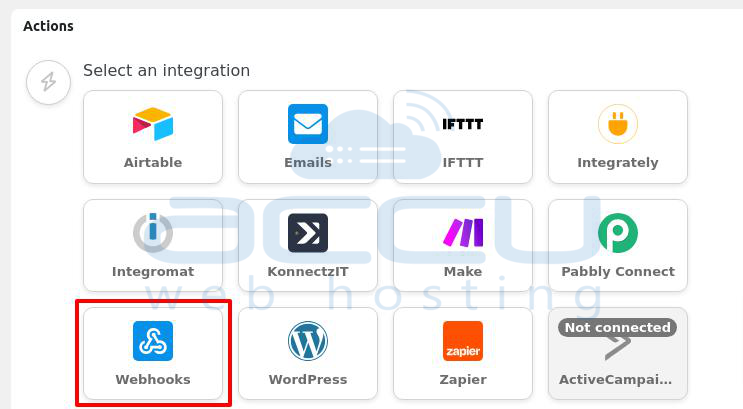
Task: Choose the Make purple logo
Action: [x=462, y=233]
